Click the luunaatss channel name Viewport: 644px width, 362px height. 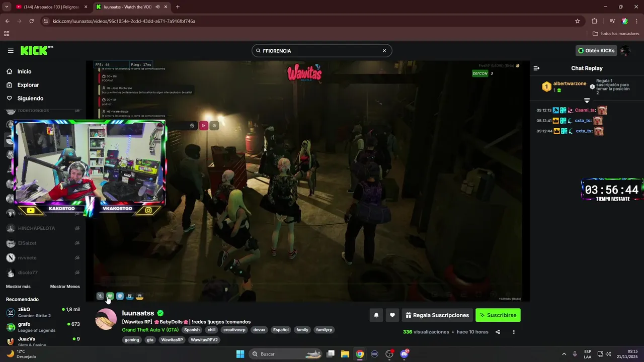[x=138, y=313]
